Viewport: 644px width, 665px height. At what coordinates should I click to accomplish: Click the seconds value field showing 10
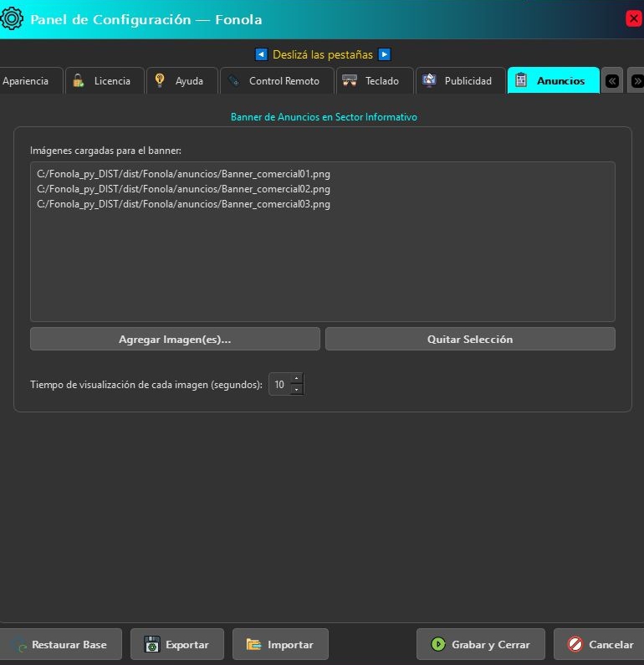tap(280, 384)
